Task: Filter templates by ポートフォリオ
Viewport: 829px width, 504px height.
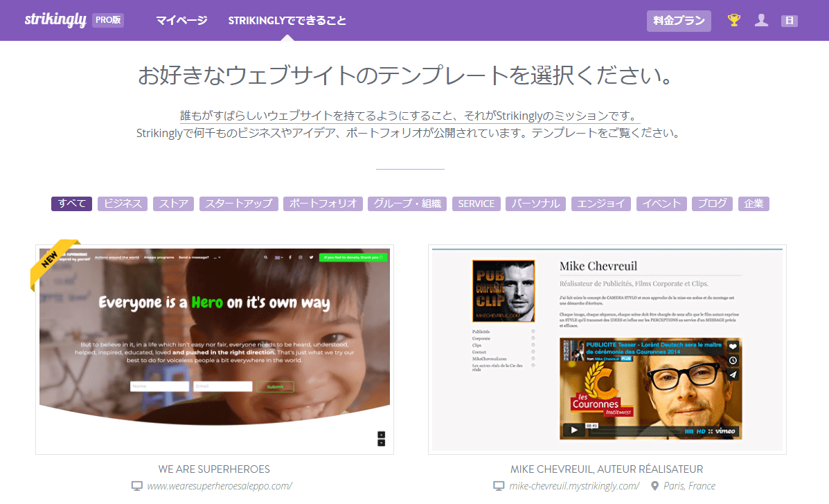Action: pos(323,204)
